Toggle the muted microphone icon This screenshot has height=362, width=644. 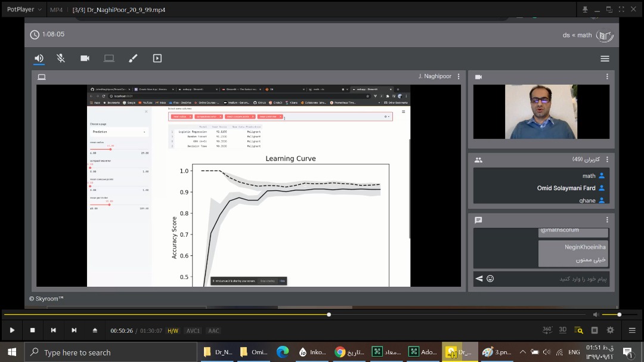[61, 58]
